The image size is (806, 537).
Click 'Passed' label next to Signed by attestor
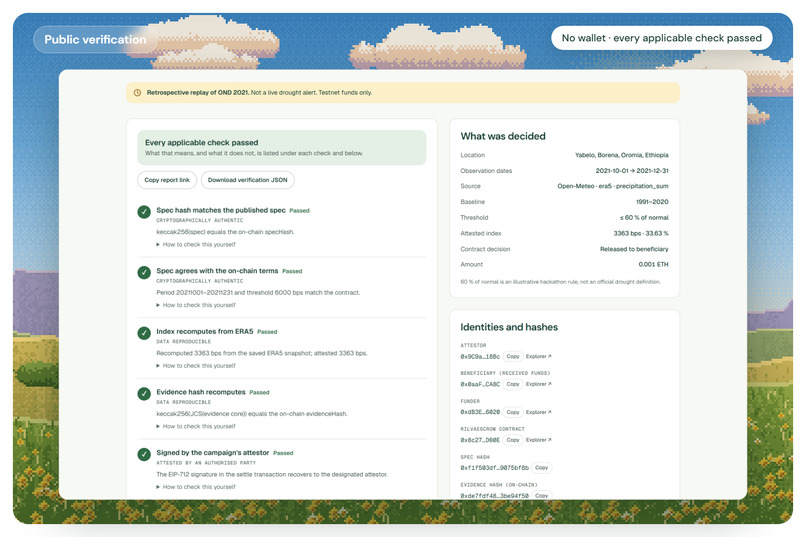283,453
